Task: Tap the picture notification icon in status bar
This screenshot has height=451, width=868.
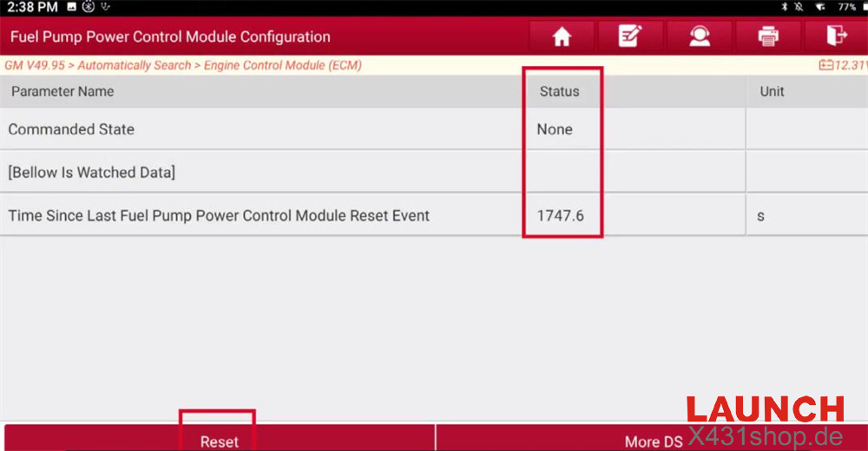Action: [x=71, y=7]
